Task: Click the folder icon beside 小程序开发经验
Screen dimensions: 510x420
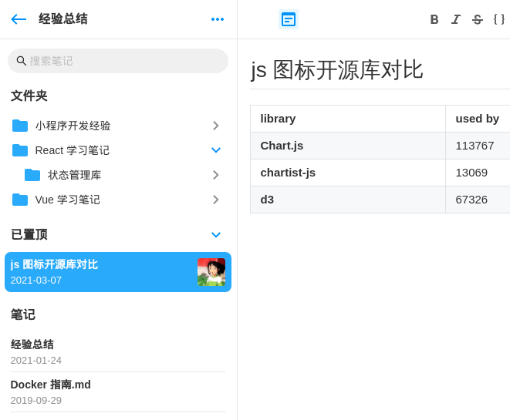Action: click(20, 126)
